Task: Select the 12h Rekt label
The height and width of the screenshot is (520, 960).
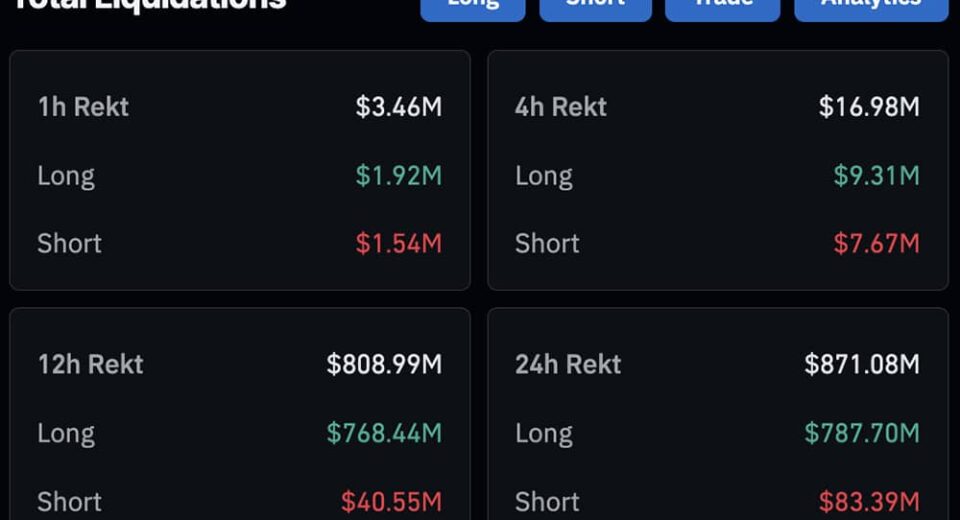Action: click(91, 364)
